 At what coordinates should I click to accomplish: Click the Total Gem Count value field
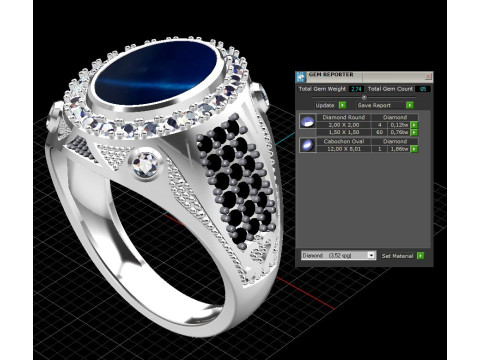(x=423, y=89)
